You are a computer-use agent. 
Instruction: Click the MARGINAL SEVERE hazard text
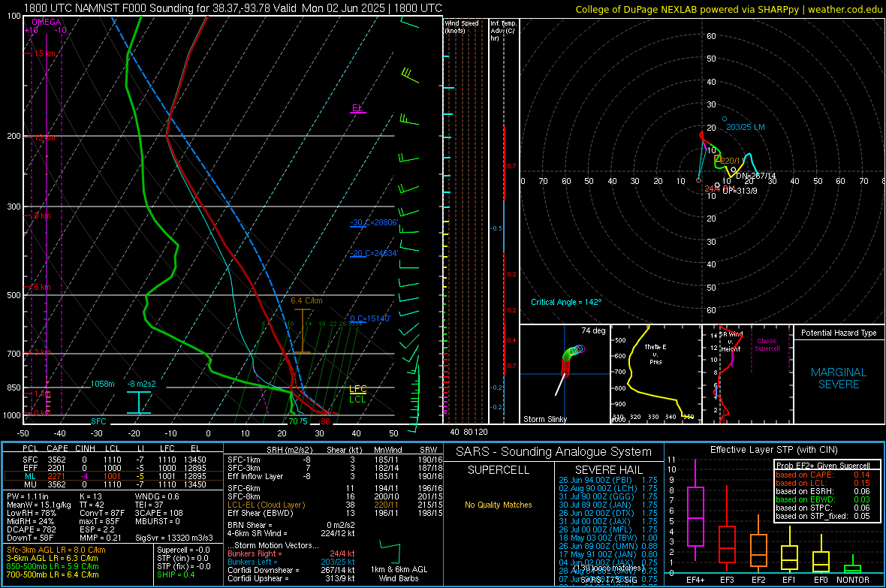tap(839, 378)
